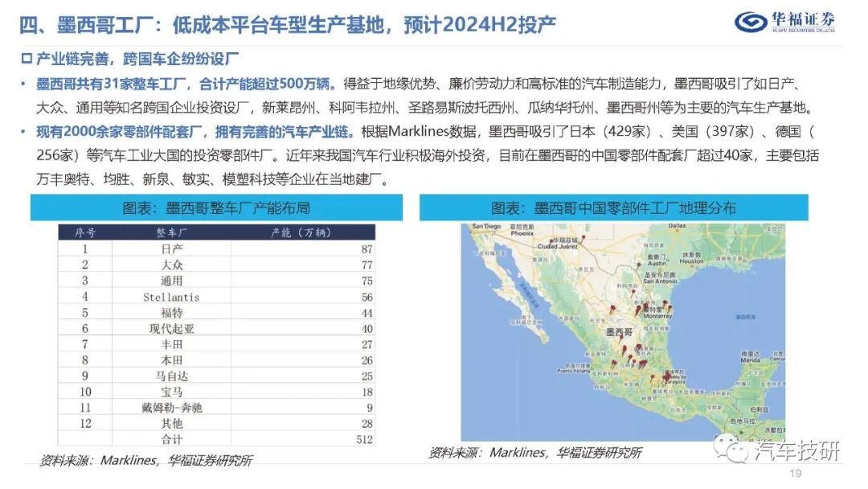Screen dimensions: 868x489
Task: Click the 华福证券 logo
Action: (x=785, y=23)
